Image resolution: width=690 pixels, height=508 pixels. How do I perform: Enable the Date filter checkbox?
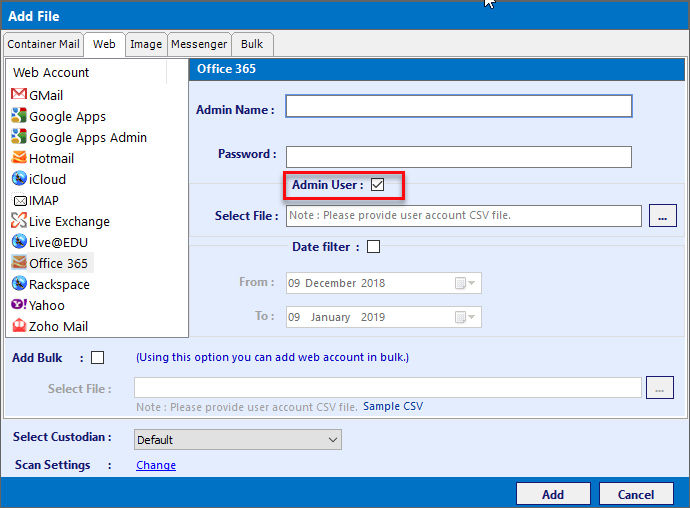pos(374,247)
